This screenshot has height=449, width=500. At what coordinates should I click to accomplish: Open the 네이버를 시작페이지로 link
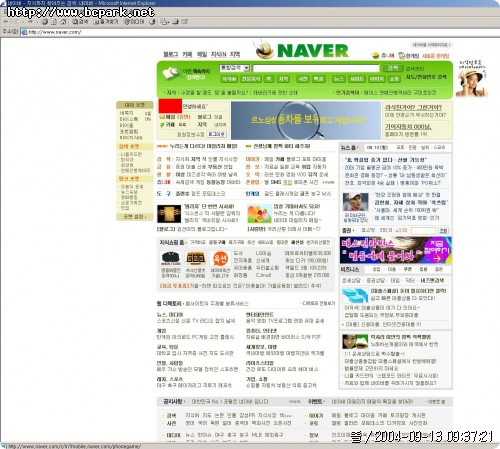(x=431, y=45)
